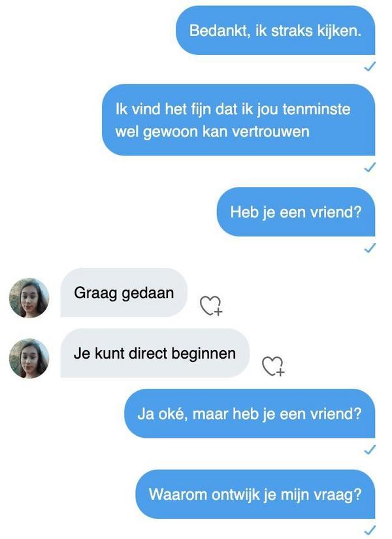
Task: Click the sent checkmark under 'wel gewoon kan vertrouwen'
Action: click(x=370, y=167)
